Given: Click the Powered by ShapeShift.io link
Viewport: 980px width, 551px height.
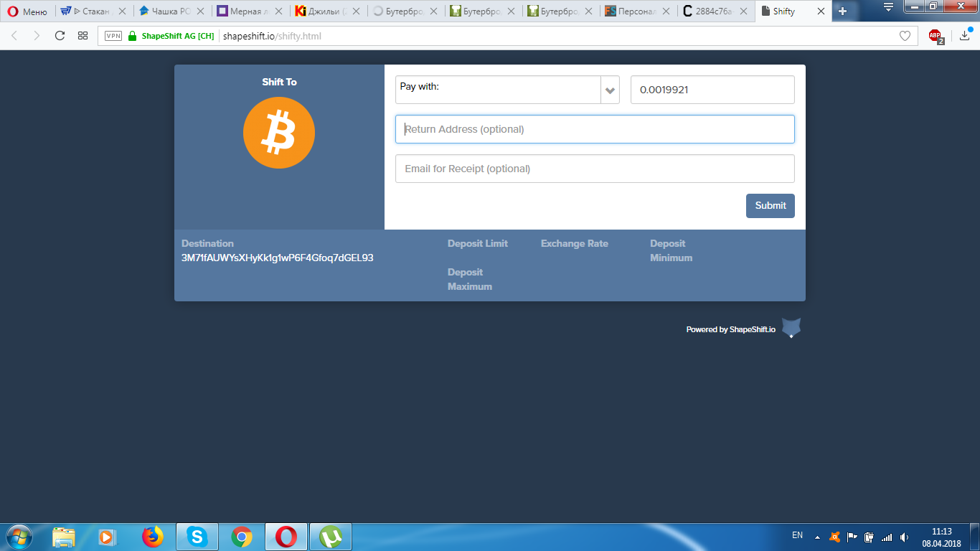Looking at the screenshot, I should click(730, 329).
